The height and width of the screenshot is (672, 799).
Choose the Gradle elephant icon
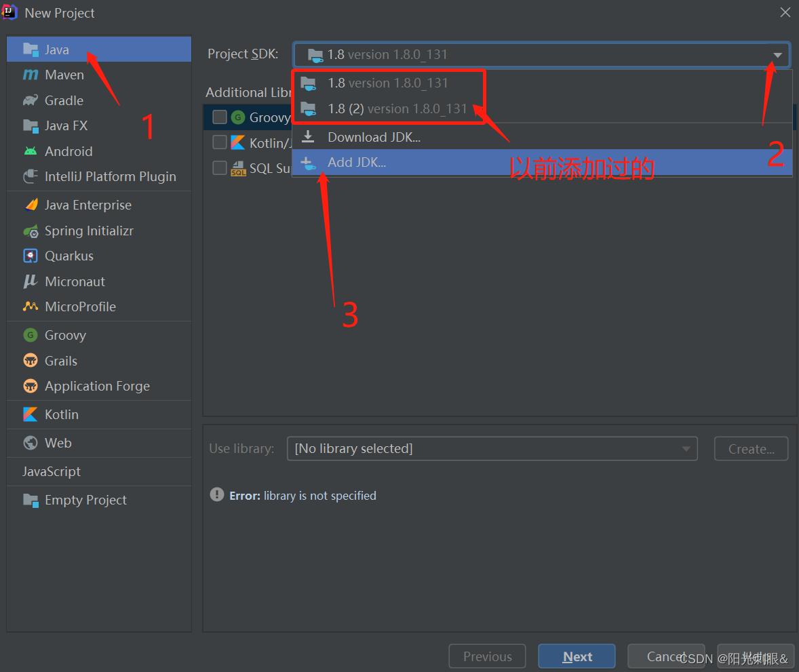click(x=31, y=100)
